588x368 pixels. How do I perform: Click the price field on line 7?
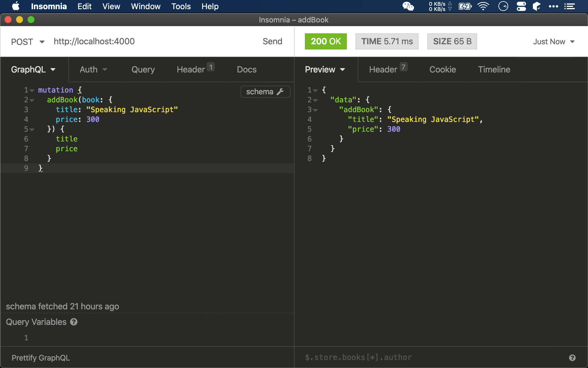(x=67, y=149)
